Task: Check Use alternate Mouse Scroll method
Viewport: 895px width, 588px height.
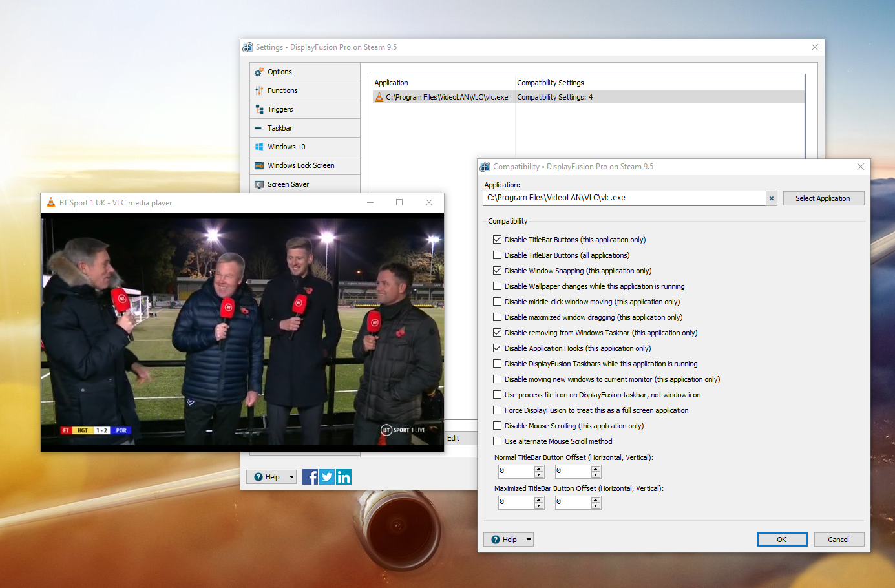Action: tap(498, 441)
